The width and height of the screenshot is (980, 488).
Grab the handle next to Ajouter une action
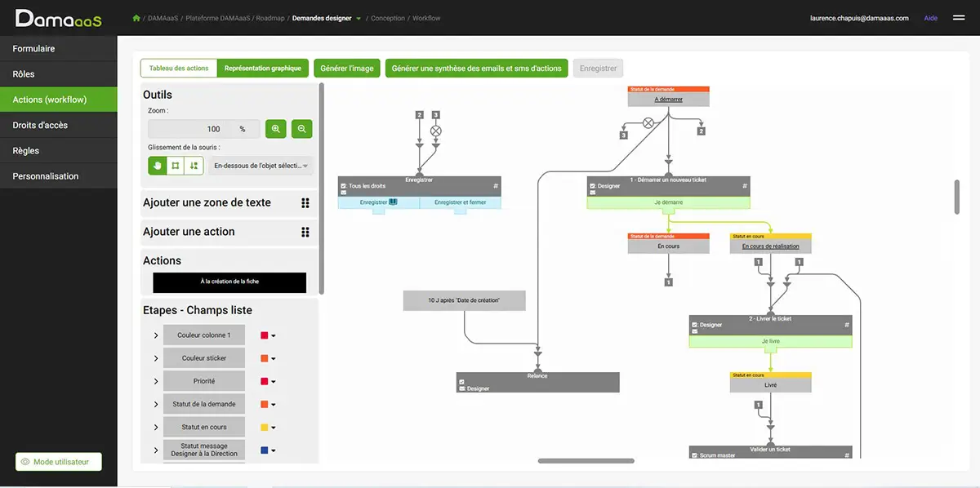click(x=305, y=232)
